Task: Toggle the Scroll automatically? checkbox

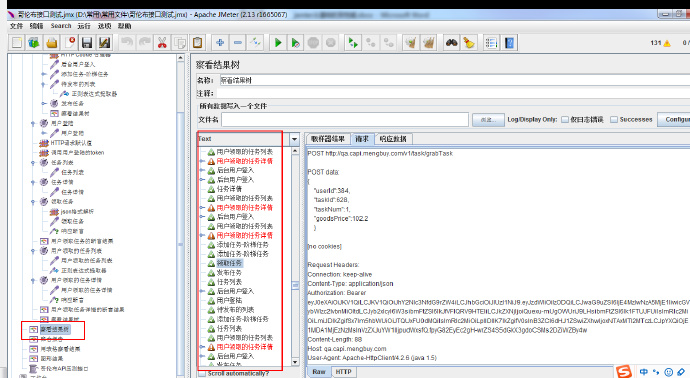Action: [x=202, y=373]
